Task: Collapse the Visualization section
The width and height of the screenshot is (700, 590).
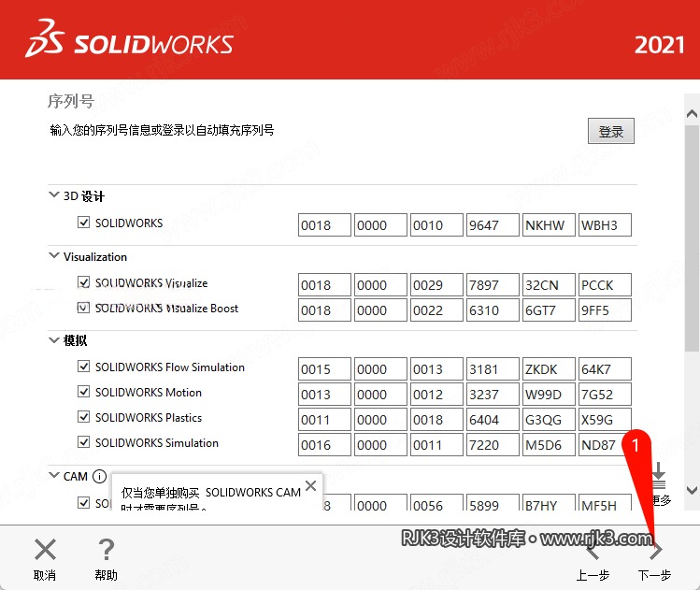Action: click(x=53, y=255)
